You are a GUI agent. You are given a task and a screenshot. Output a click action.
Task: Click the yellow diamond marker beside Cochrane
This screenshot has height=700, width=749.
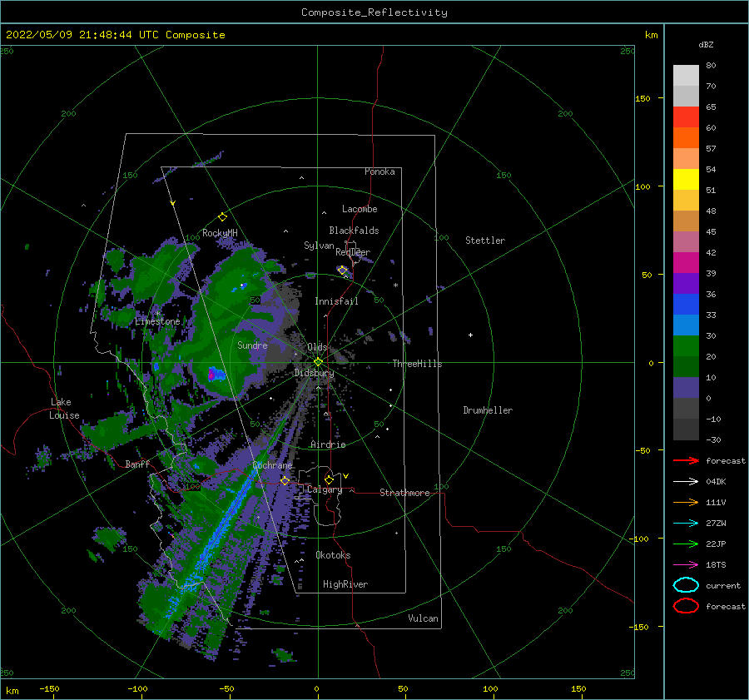[x=285, y=480]
